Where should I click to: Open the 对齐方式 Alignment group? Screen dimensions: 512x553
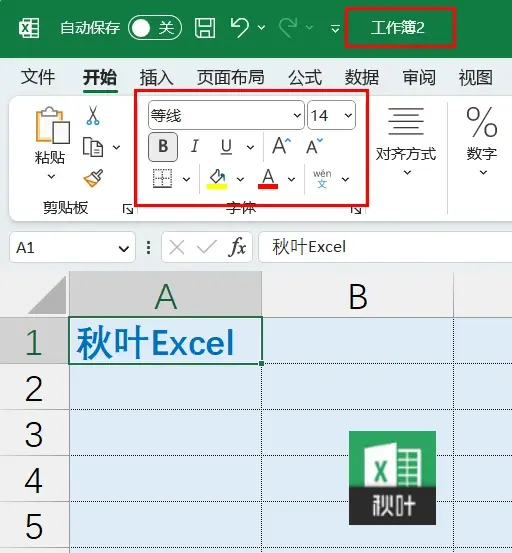(406, 141)
